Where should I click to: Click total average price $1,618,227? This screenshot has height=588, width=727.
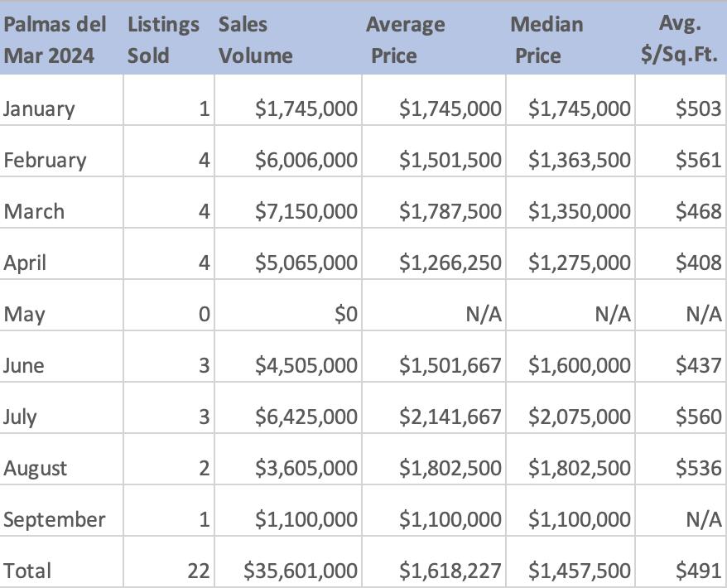coord(450,571)
